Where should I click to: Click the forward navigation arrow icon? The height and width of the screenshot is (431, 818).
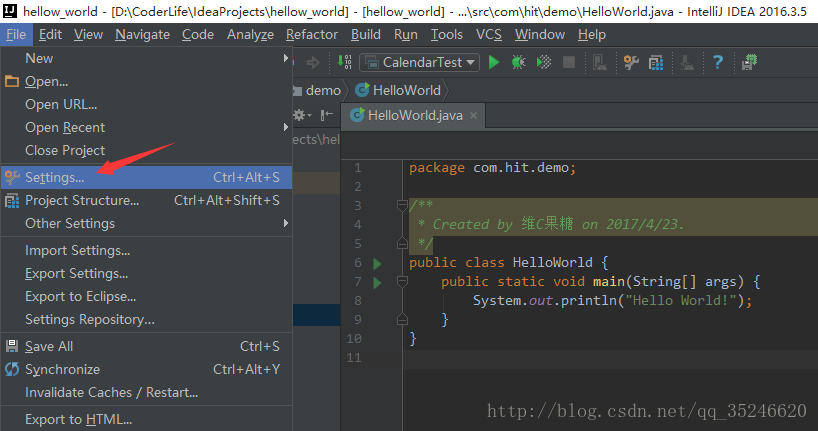point(313,63)
